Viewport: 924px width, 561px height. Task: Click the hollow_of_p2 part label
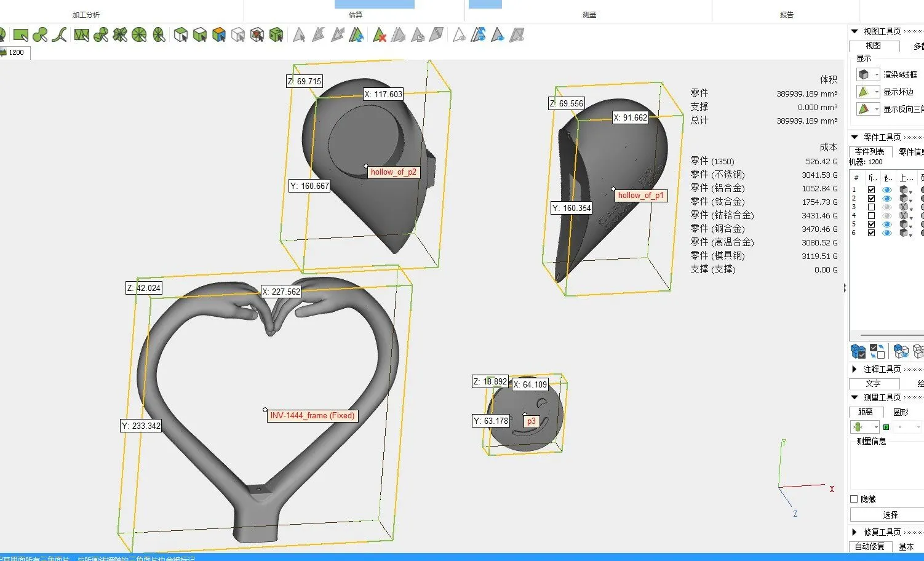(x=394, y=172)
